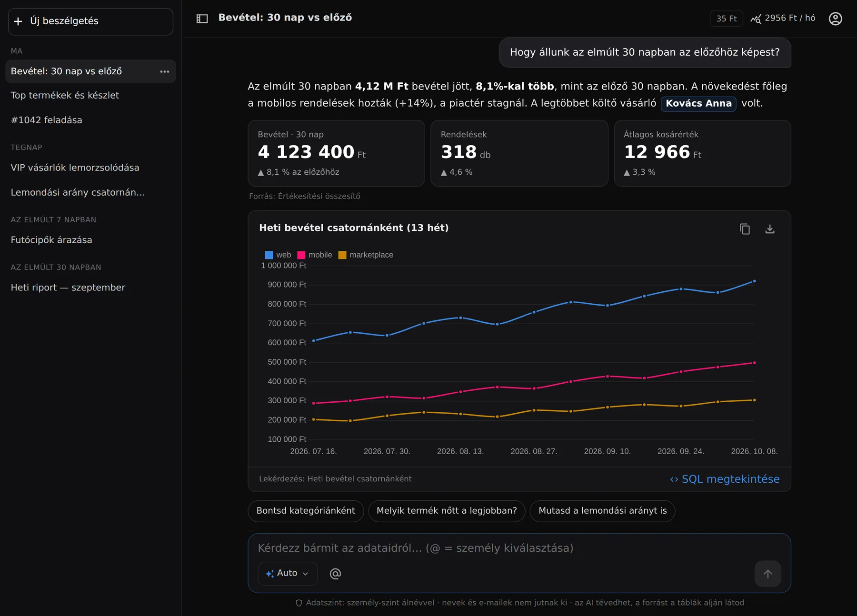The width and height of the screenshot is (857, 616).
Task: Click Melyik termék nőtt a legjobban suggestion
Action: coord(447,511)
